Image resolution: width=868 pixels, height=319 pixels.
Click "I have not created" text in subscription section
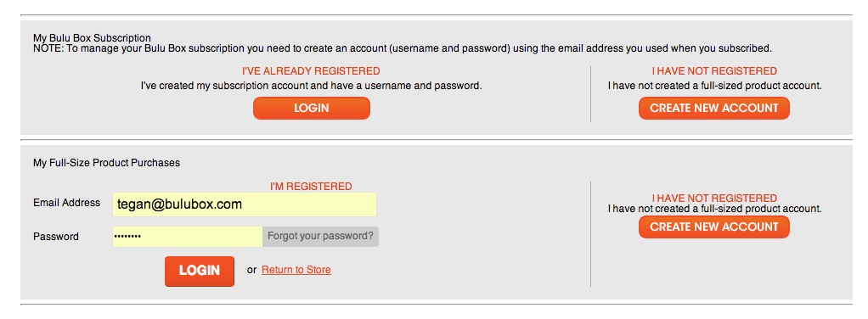point(714,87)
